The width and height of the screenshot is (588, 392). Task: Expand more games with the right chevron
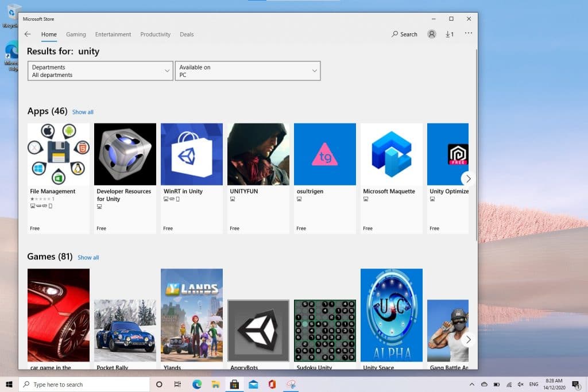click(x=468, y=339)
